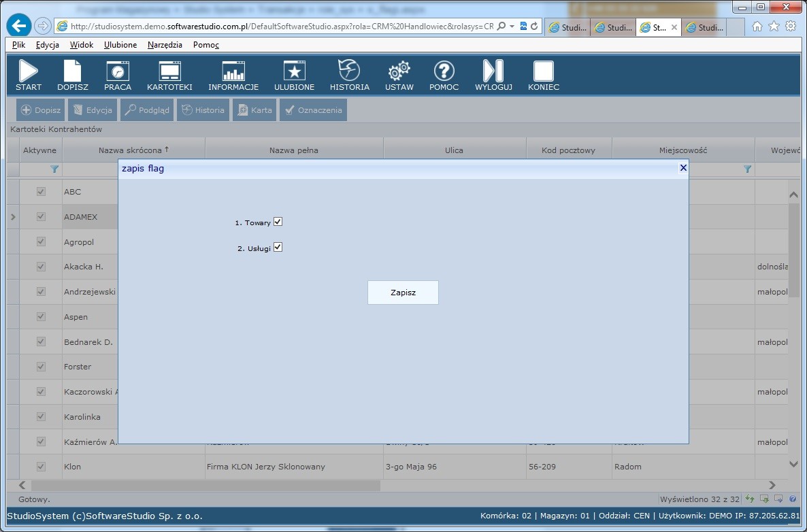Toggle Aktywne checkbox for Akacka H. row

click(41, 267)
